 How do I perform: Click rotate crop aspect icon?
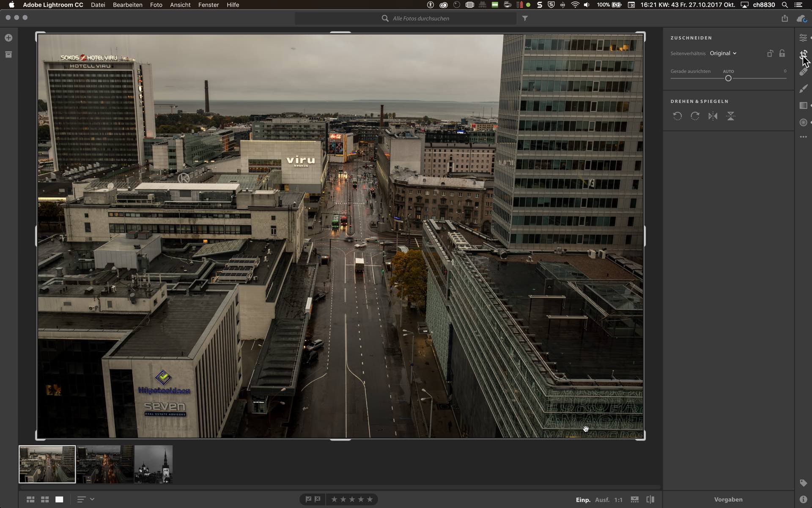pos(770,53)
